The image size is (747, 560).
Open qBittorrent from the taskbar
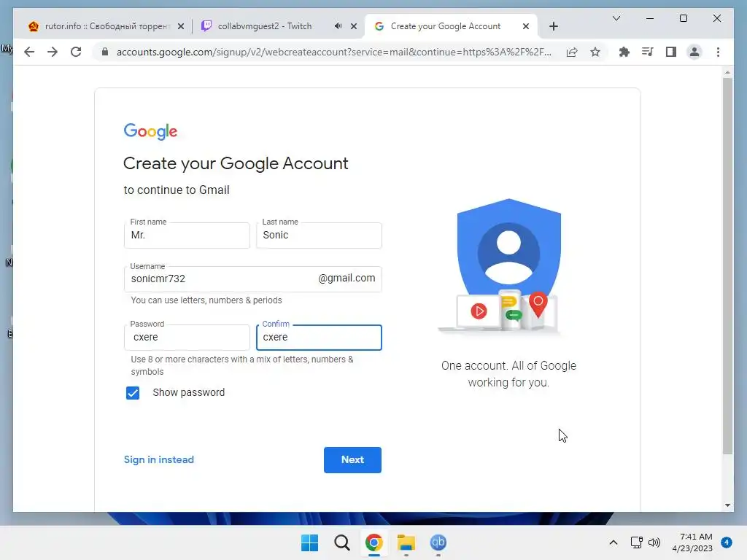point(438,542)
